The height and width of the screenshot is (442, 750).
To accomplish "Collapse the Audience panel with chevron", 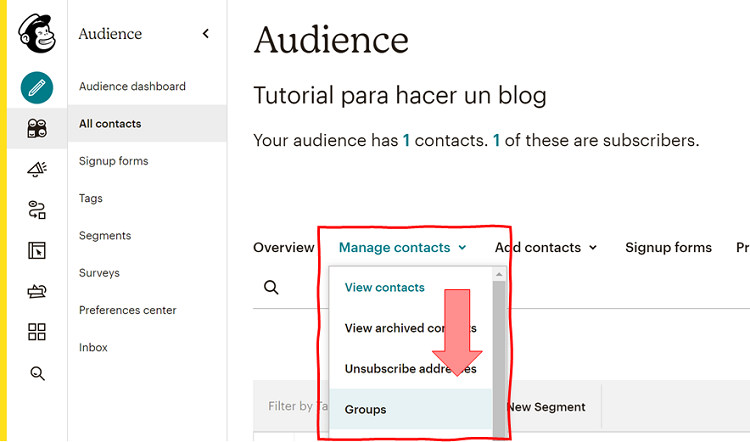I will [x=206, y=34].
